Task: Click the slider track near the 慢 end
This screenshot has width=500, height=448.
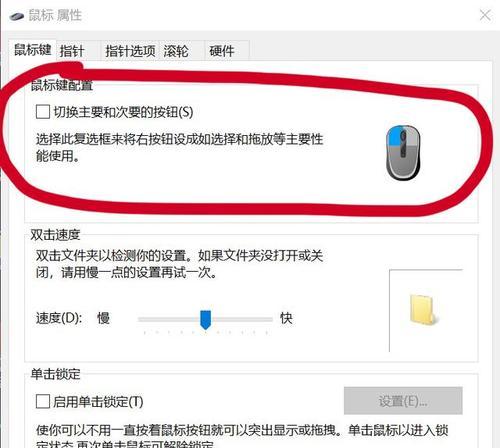Action: pos(150,319)
